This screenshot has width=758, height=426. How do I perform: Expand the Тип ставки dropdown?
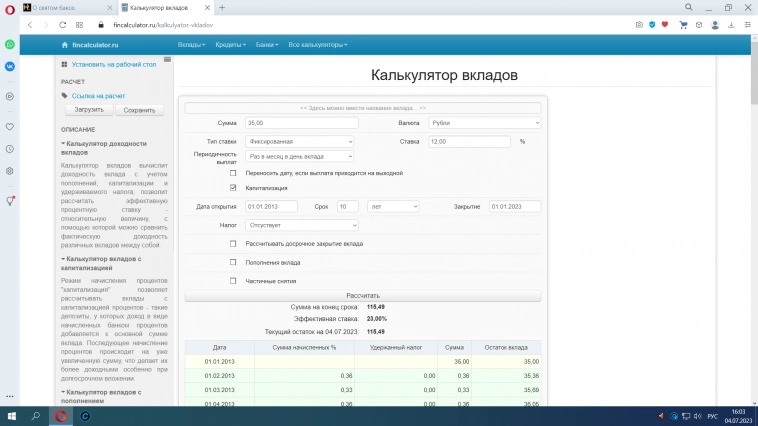click(x=300, y=141)
